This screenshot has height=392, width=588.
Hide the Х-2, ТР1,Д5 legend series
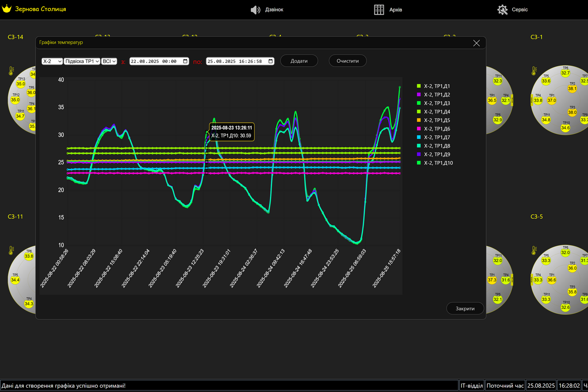pos(437,120)
